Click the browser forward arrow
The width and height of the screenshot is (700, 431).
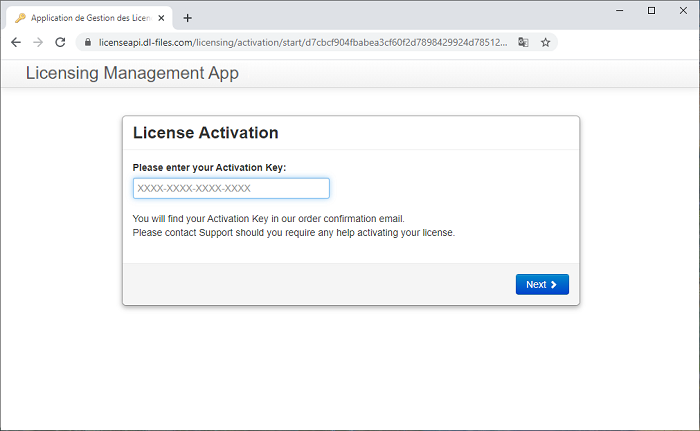pos(38,43)
